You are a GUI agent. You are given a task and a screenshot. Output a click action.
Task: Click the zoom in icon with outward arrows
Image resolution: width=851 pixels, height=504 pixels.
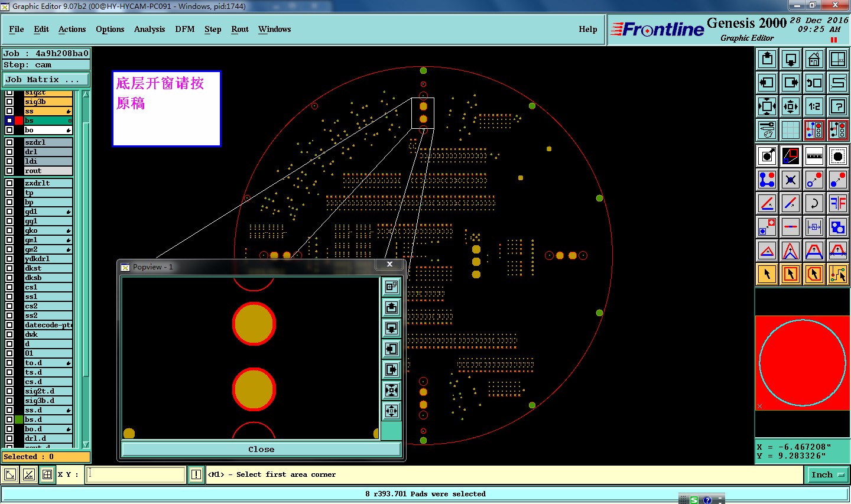[x=767, y=106]
